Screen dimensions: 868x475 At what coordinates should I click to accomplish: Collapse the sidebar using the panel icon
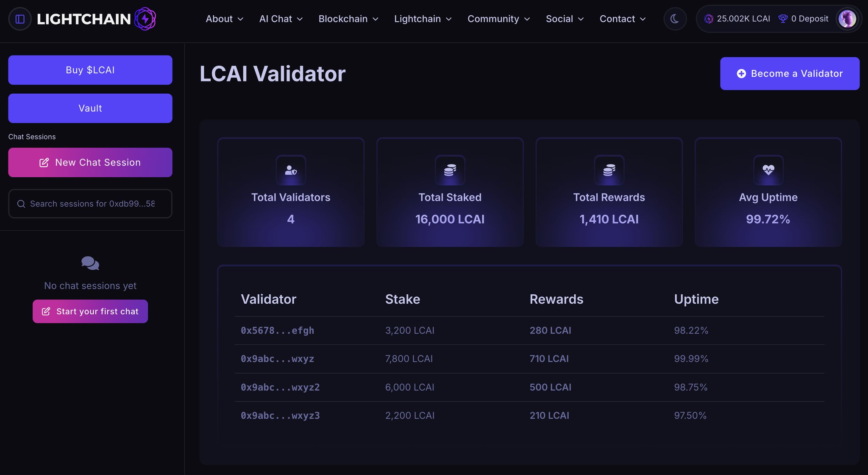click(20, 19)
